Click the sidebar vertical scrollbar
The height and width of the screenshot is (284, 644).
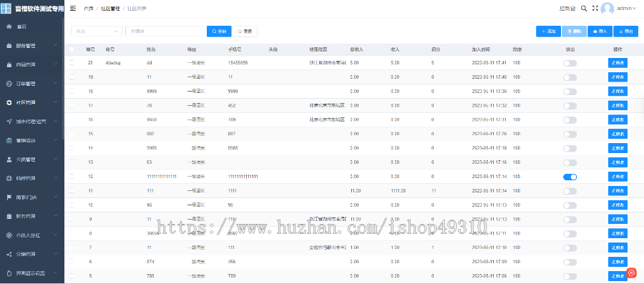[x=63, y=79]
